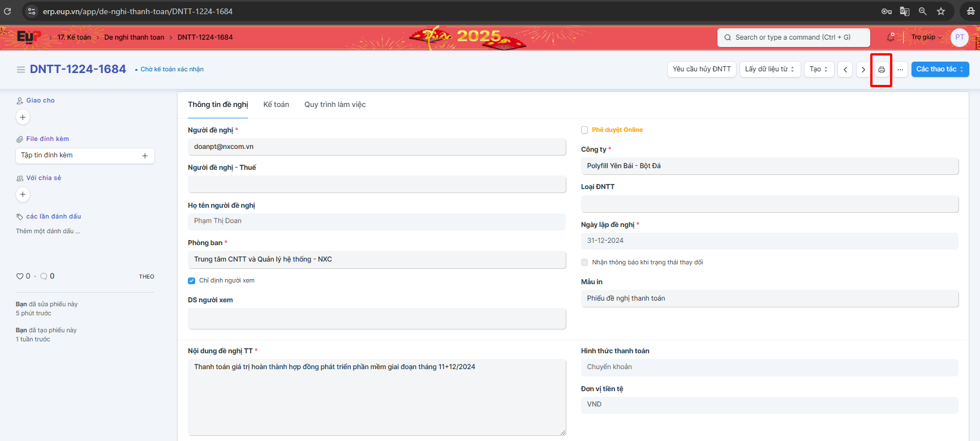The image size is (980, 441).
Task: Uncheck Chỉ định người xem checkbox
Action: [x=192, y=281]
